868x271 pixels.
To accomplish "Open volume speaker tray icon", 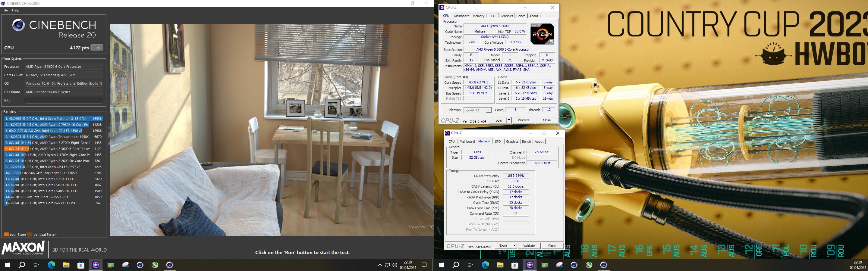I will coord(395,265).
